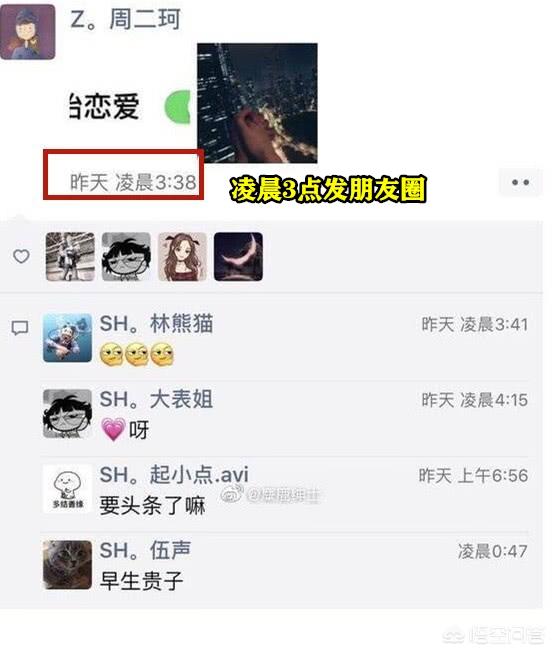Open poster avatar of Z。周二珂
This screenshot has height=654, width=555.
coord(28,32)
